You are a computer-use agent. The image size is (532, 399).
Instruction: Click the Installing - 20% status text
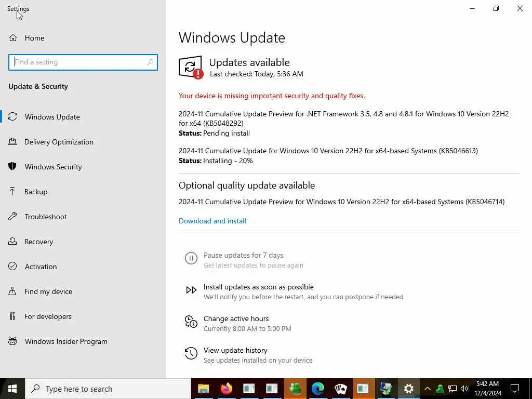click(x=228, y=161)
